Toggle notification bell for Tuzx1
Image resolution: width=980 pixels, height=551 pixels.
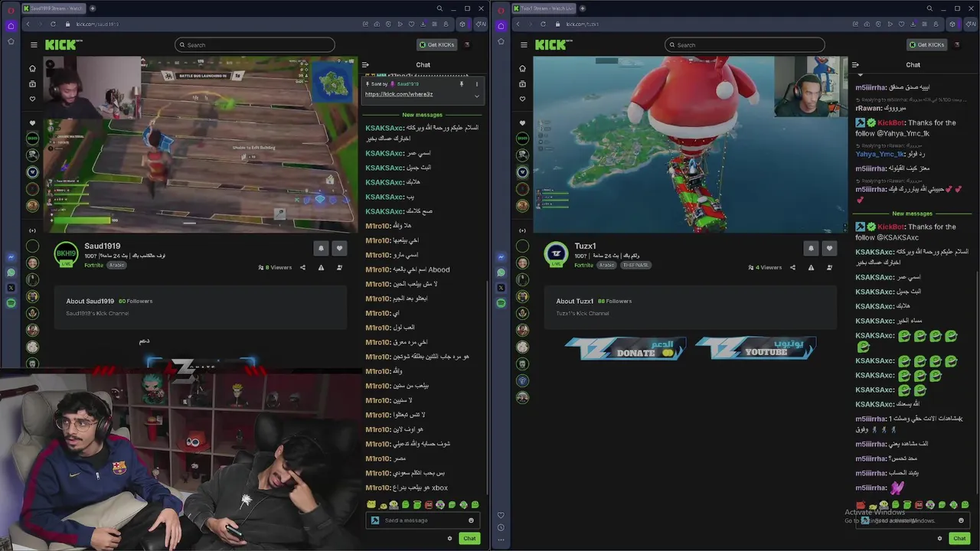[811, 248]
